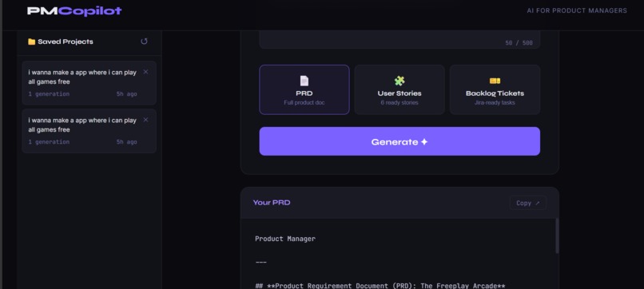Viewport: 644px width, 289px height.
Task: Select the Backlog Tickets output card
Action: click(x=495, y=89)
